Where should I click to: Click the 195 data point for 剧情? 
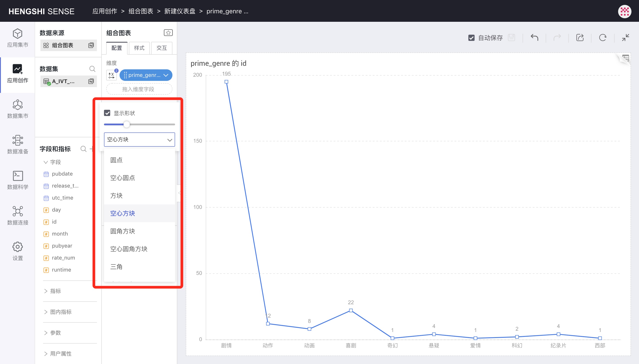pyautogui.click(x=226, y=82)
